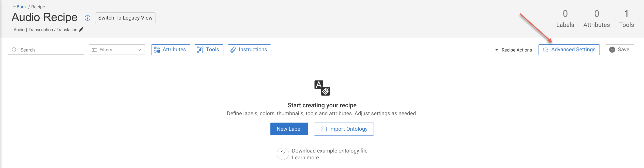Click Import Ontology button
The image size is (644, 168).
coord(344,129)
